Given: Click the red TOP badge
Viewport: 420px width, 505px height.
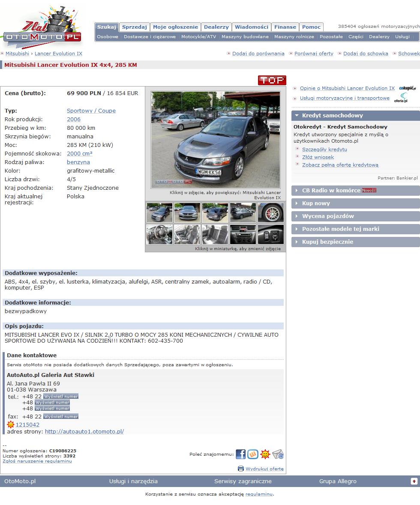Looking at the screenshot, I should (x=272, y=80).
